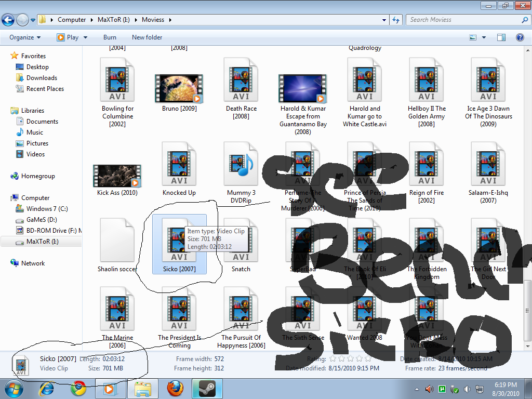Select Mummy 3 DVDRip media file
532x399 pixels.
(x=241, y=173)
